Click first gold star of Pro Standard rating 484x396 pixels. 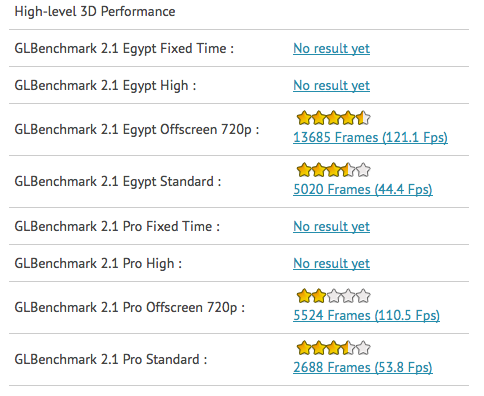(304, 348)
